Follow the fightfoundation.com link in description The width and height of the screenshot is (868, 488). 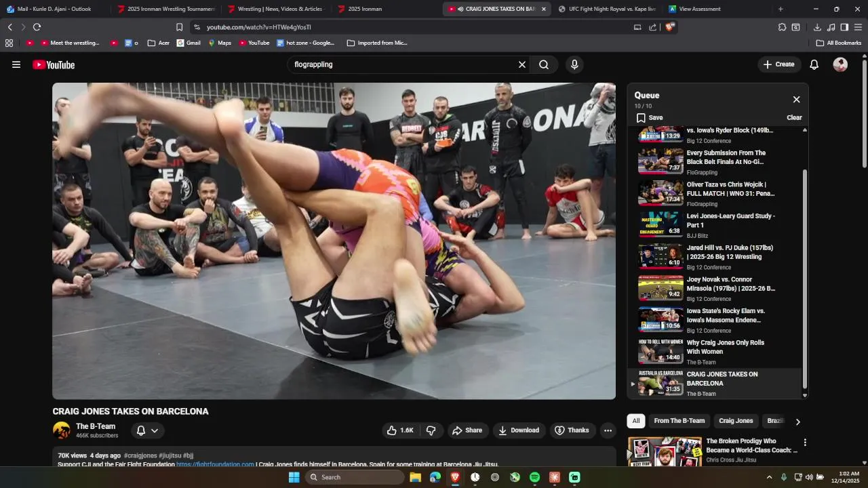(x=215, y=464)
